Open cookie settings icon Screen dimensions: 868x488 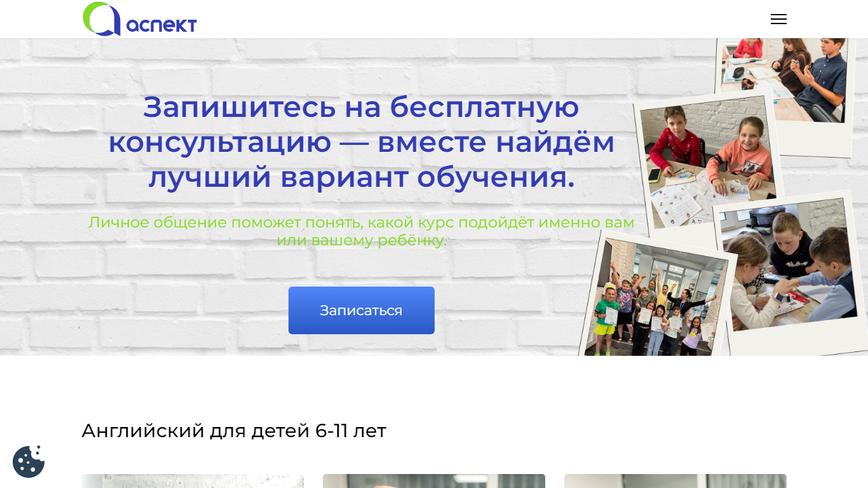click(x=29, y=461)
